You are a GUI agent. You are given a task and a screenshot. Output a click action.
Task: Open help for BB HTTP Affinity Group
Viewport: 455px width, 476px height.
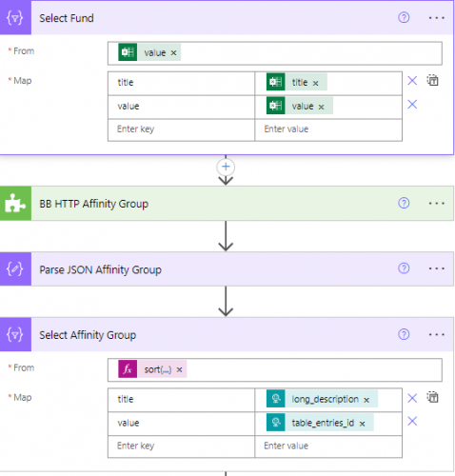click(404, 203)
